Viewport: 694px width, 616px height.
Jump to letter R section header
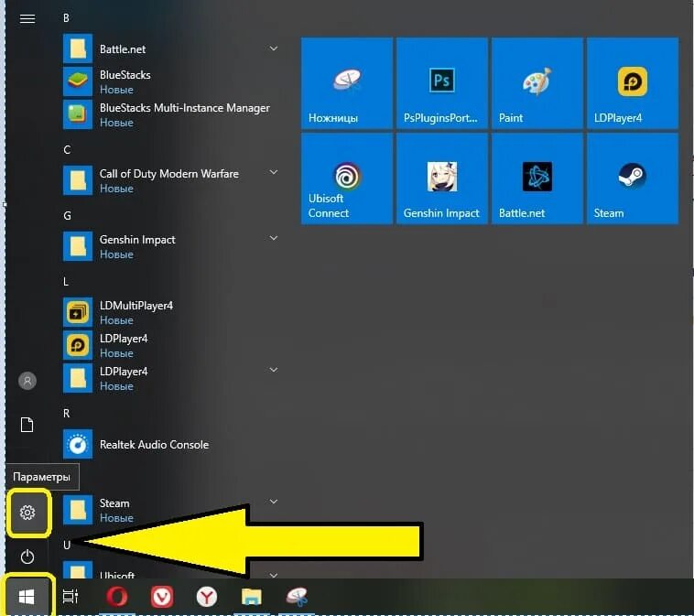[x=67, y=414]
